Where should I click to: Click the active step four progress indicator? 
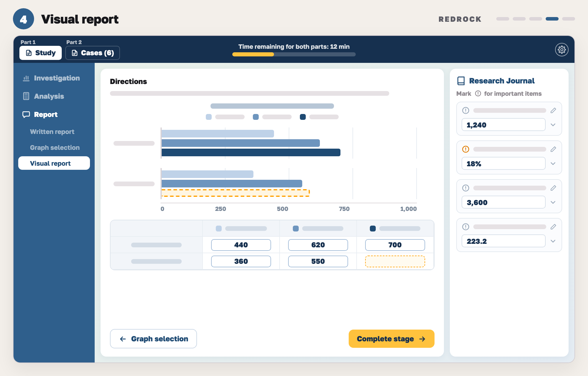point(552,19)
